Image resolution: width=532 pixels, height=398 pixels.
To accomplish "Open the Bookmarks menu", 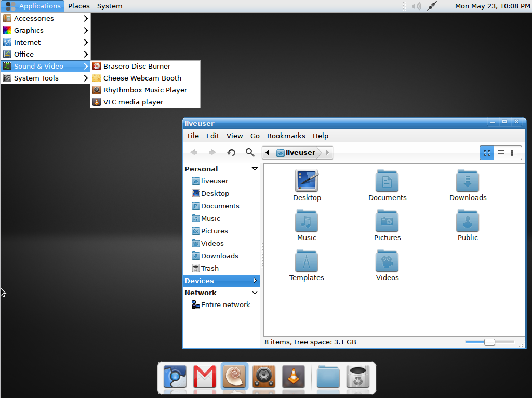I will [x=286, y=136].
